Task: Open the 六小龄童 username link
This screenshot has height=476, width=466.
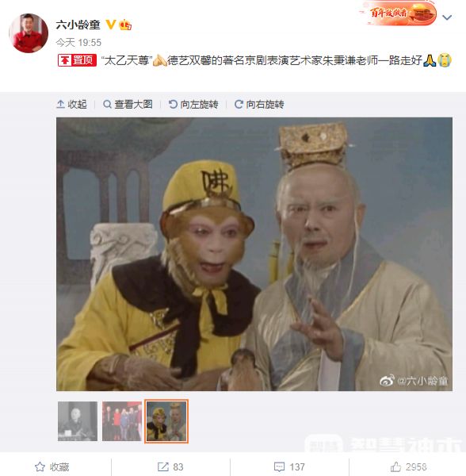Action: tap(78, 25)
